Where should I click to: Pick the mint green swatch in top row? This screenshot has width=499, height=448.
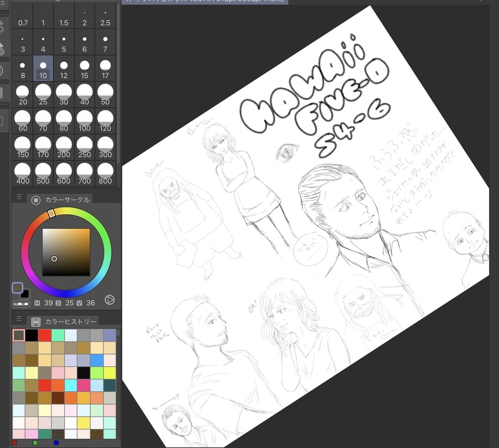57,335
